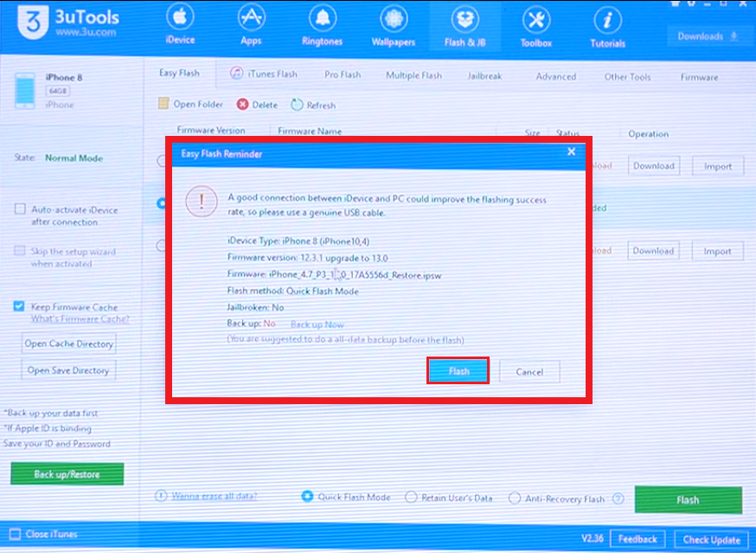This screenshot has width=756, height=553.
Task: Click the Check Update button
Action: coord(711,540)
